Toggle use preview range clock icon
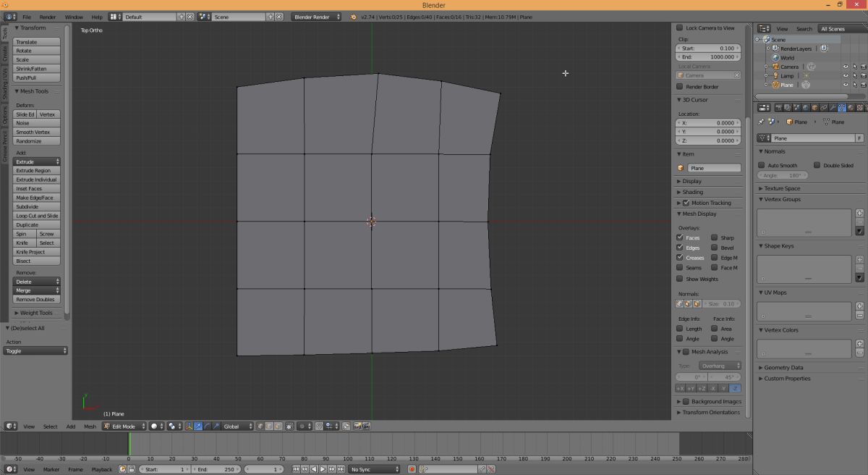The image size is (868, 475). tap(122, 469)
